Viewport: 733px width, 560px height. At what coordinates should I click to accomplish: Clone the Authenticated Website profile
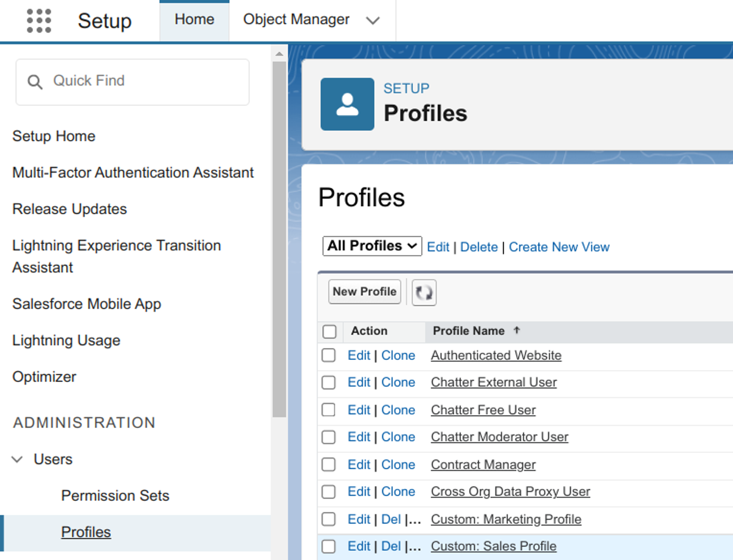[398, 355]
